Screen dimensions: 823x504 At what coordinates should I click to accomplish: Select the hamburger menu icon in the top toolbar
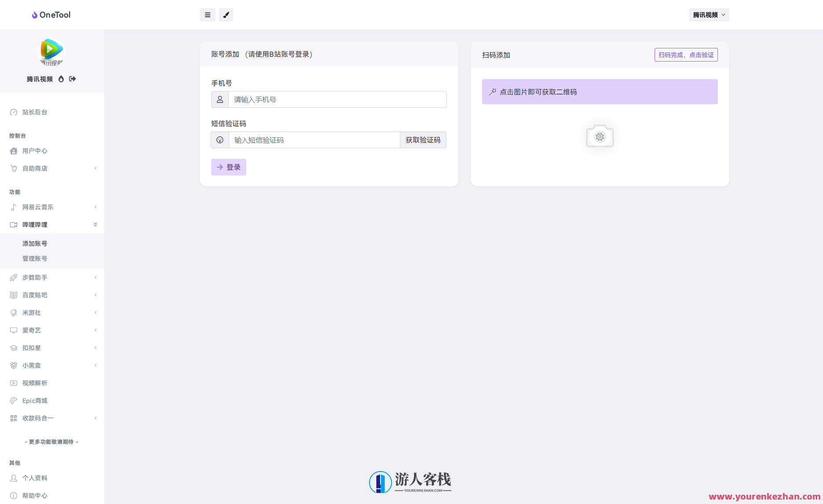pos(207,15)
